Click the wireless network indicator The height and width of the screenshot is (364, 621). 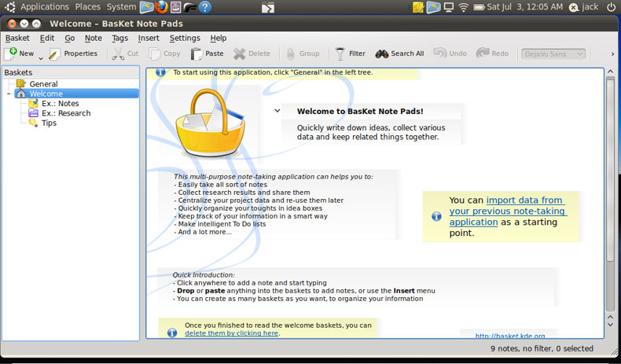pyautogui.click(x=463, y=7)
